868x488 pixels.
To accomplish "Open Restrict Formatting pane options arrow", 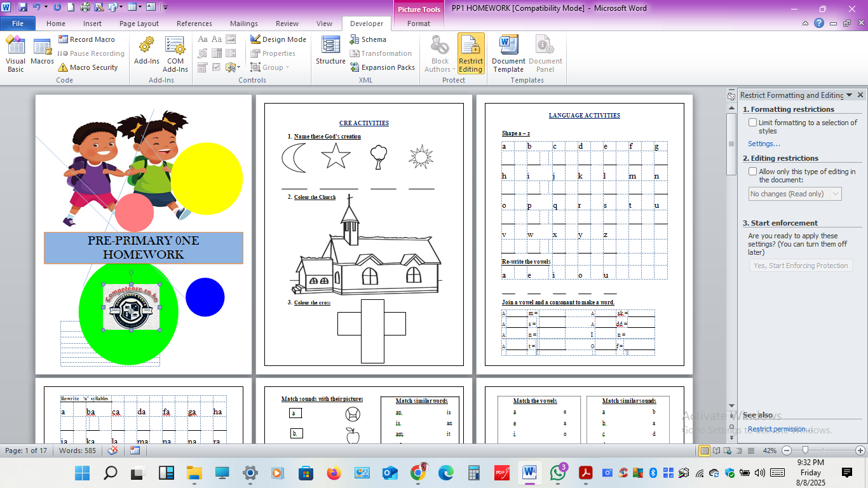I will pyautogui.click(x=850, y=95).
